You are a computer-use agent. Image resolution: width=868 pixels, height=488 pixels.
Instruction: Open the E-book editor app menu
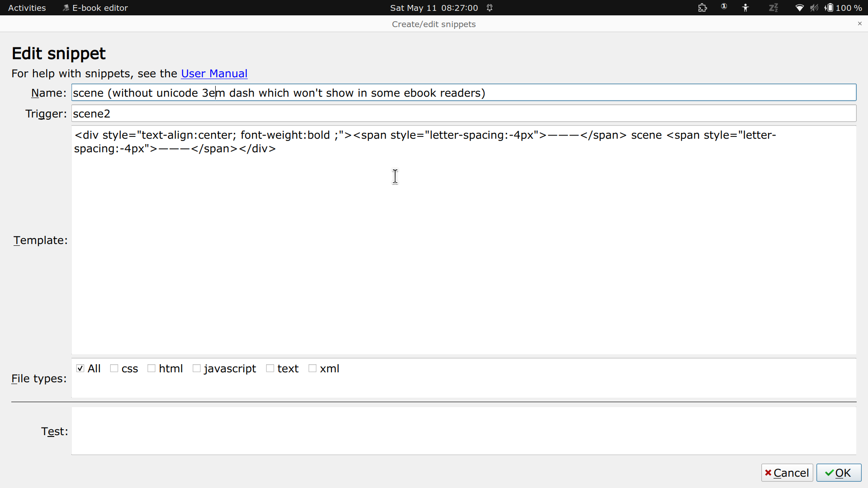[95, 8]
